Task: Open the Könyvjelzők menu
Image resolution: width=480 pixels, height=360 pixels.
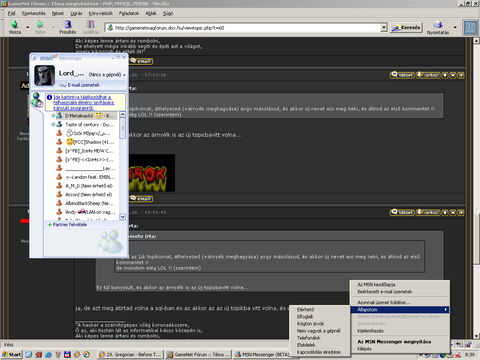Action: tap(100, 13)
